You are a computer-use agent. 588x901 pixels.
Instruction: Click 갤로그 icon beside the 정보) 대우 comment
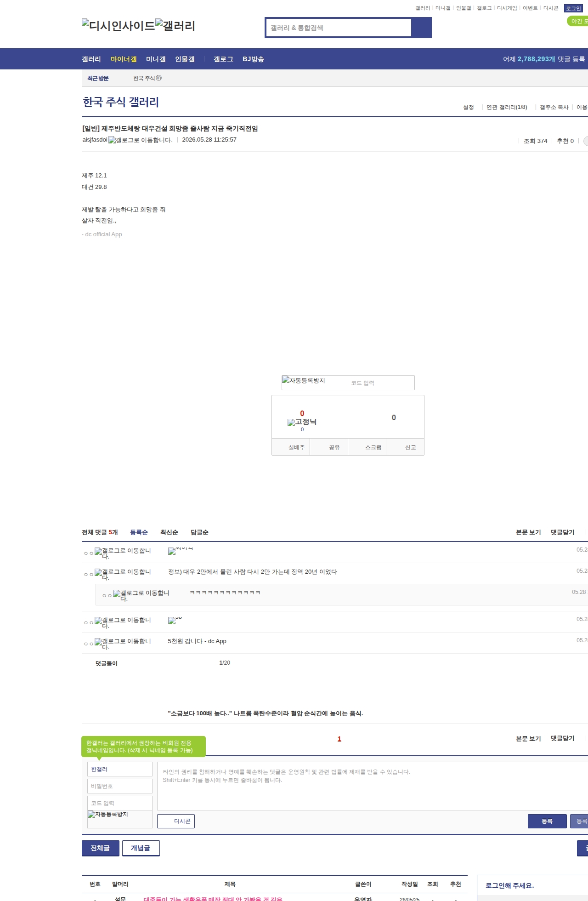coord(123,575)
